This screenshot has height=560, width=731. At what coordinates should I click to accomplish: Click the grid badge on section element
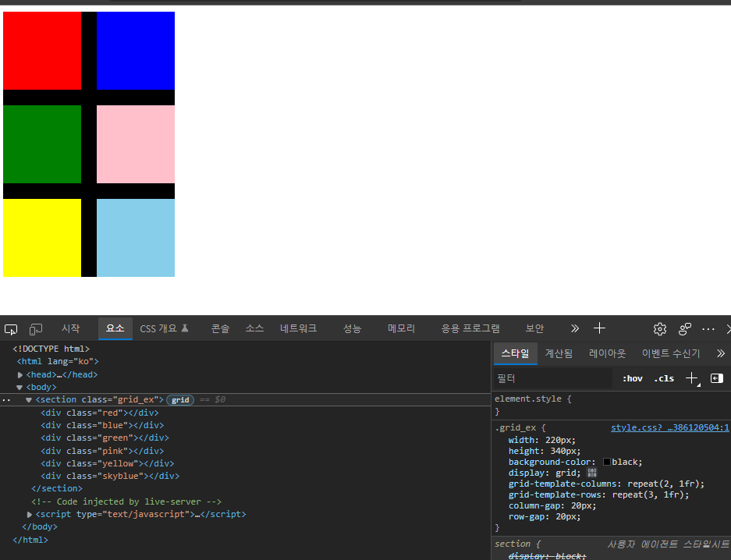tap(180, 400)
